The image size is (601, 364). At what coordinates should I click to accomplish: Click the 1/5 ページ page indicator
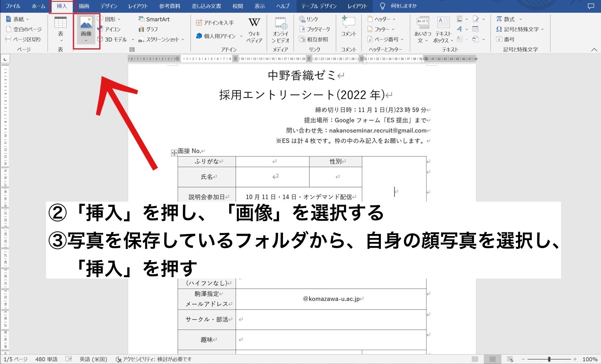tap(16, 359)
